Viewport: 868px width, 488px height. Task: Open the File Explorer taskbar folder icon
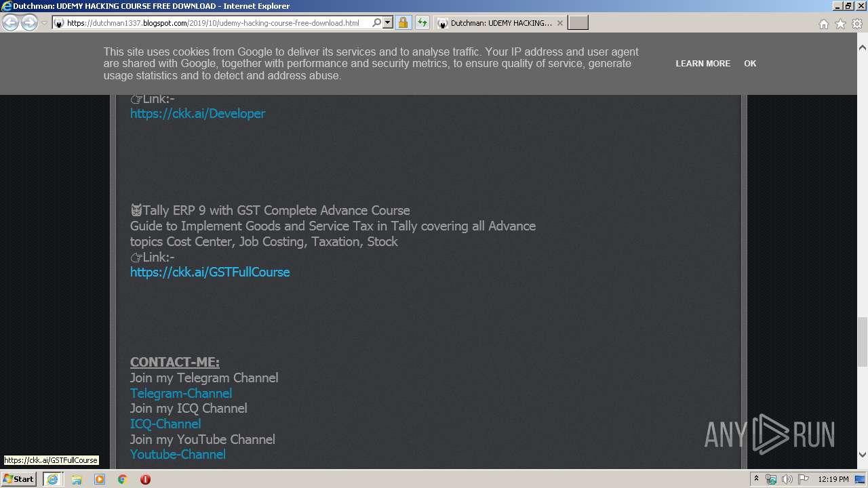77,479
